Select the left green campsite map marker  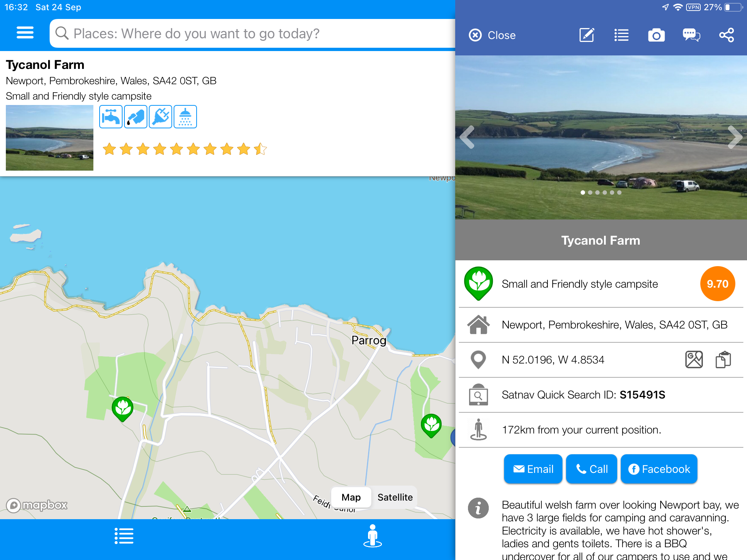pos(123,409)
